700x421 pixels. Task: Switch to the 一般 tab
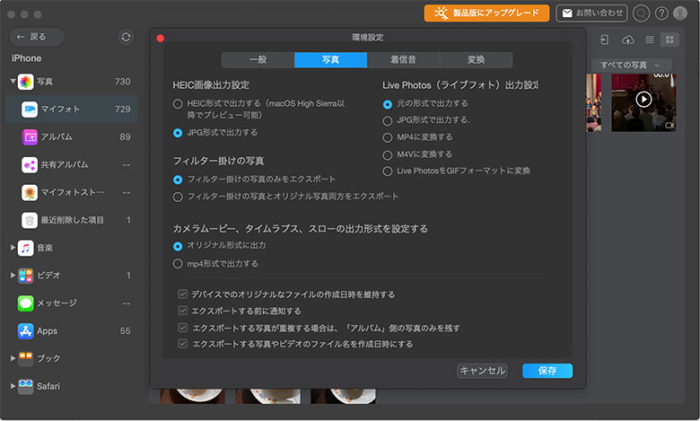tap(258, 60)
